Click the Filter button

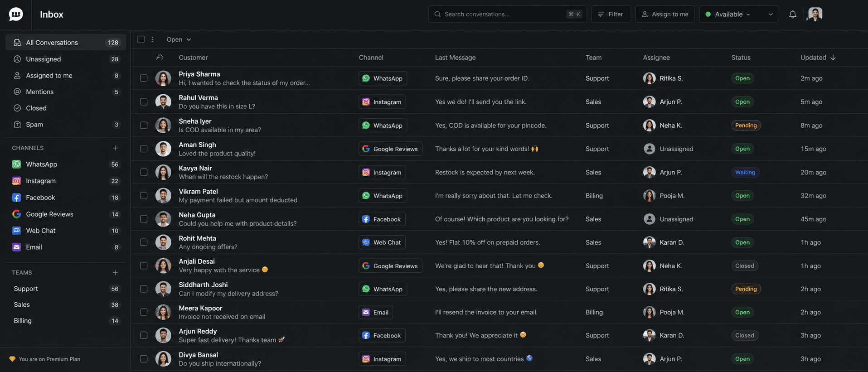[x=611, y=14]
